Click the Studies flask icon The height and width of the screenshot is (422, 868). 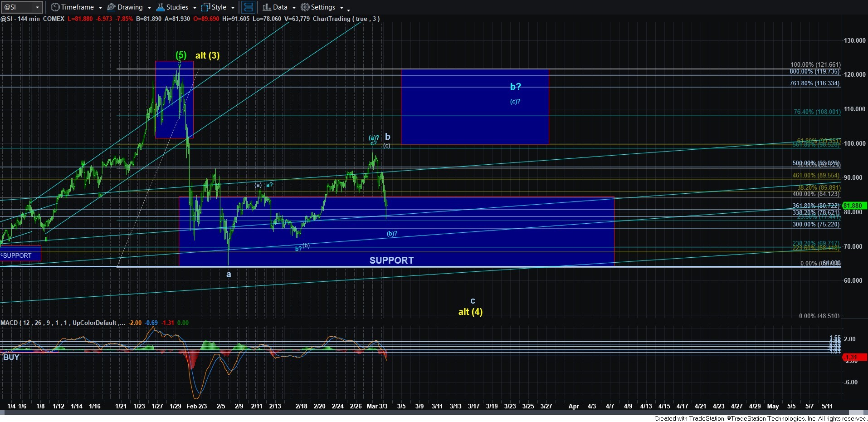pyautogui.click(x=160, y=7)
